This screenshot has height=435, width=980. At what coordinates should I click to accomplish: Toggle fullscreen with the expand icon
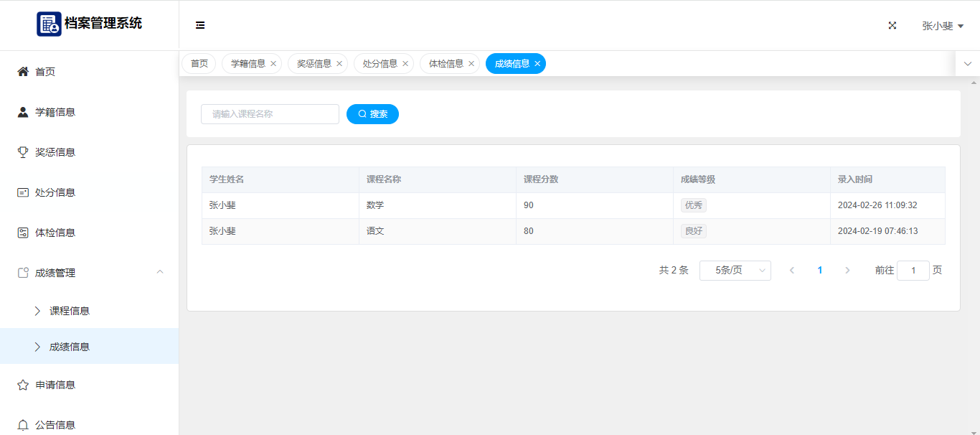pos(892,25)
